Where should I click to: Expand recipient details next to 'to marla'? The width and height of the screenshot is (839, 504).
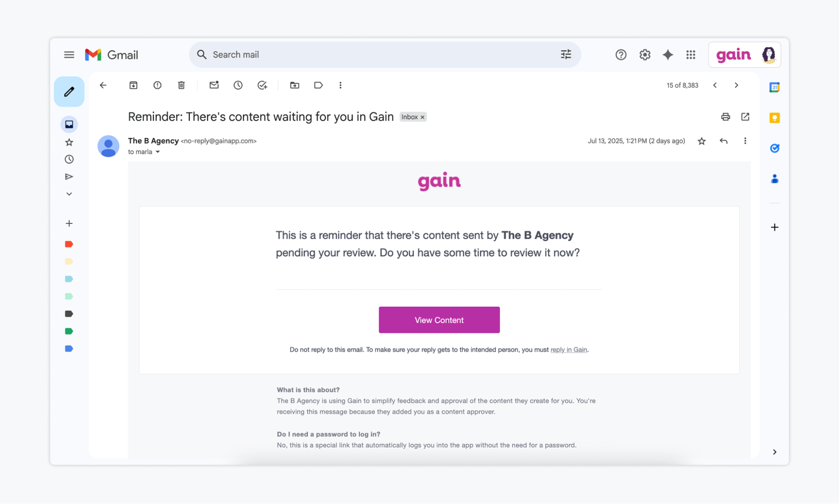click(x=158, y=152)
